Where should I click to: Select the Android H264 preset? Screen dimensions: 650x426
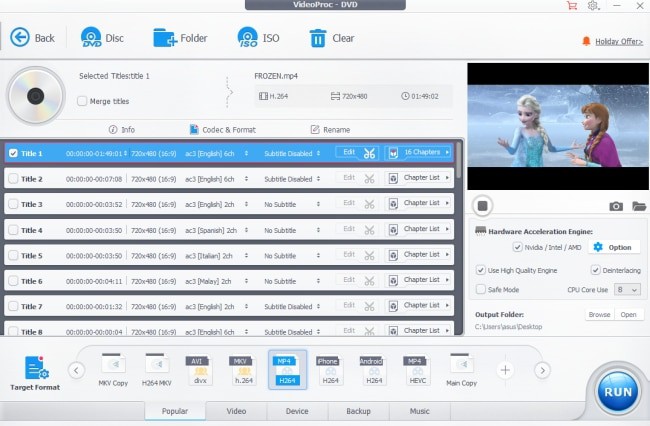coord(374,370)
